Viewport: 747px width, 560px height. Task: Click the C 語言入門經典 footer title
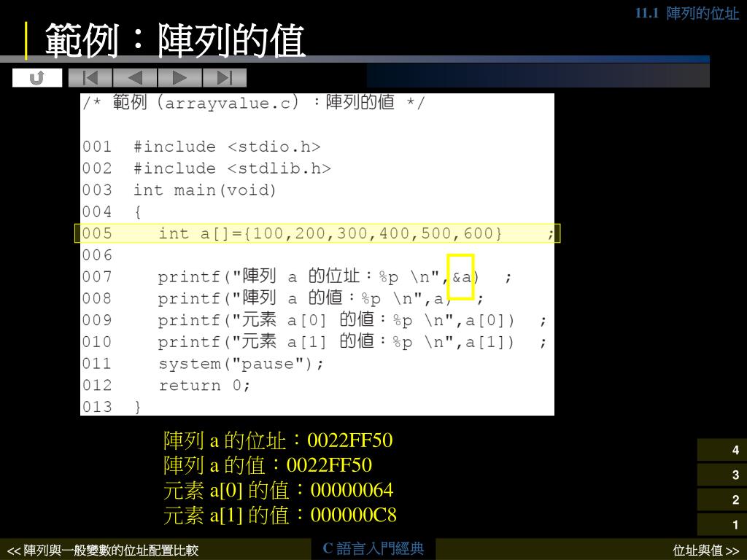pos(373,548)
